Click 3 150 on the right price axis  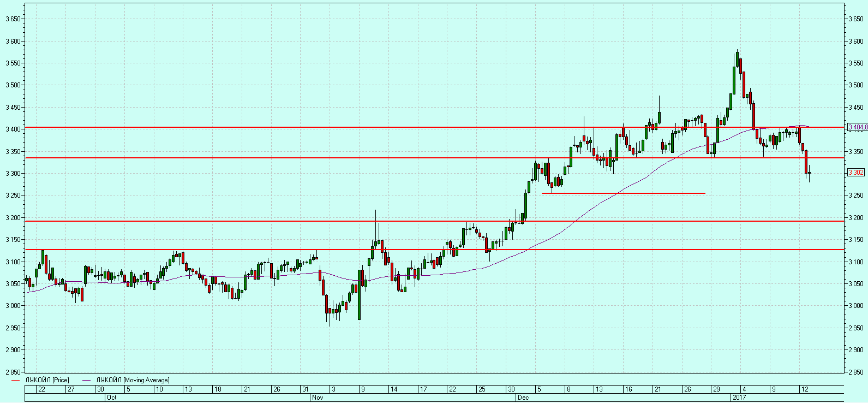pyautogui.click(x=856, y=240)
